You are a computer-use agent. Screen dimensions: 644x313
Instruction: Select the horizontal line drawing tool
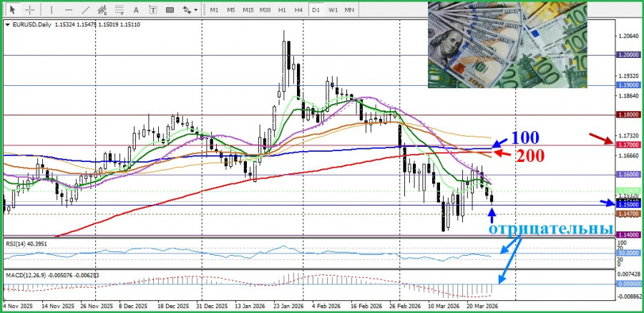68,10
